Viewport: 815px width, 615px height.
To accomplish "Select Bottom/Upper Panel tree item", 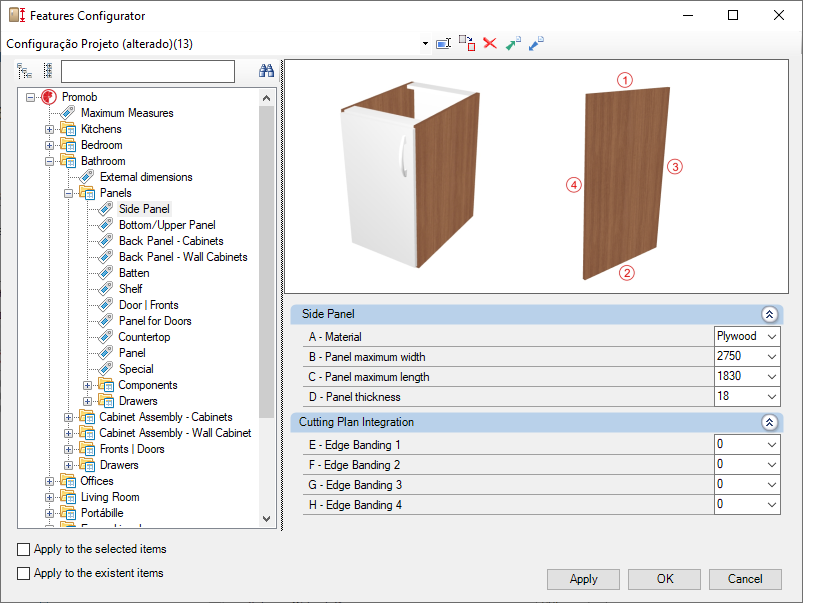I will tap(167, 225).
